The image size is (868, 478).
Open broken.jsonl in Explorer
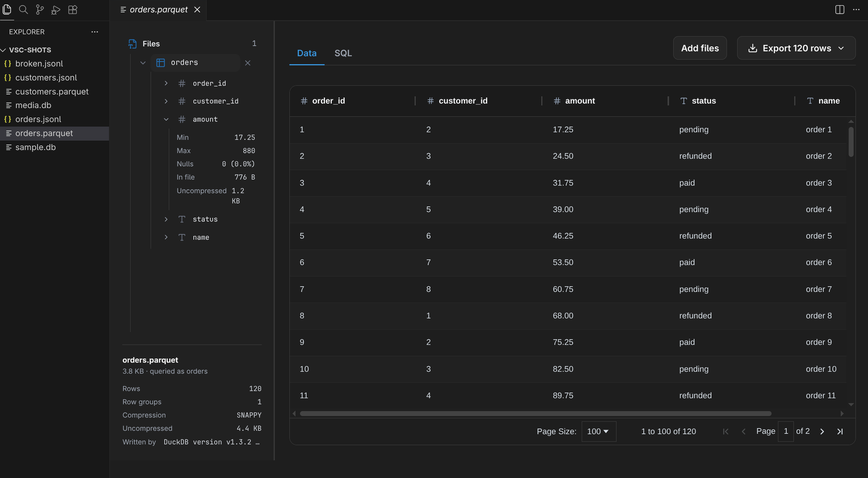tap(54, 64)
